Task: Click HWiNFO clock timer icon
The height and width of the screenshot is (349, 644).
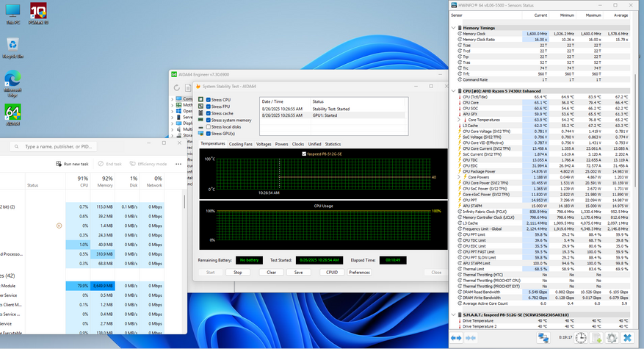Action: (580, 337)
